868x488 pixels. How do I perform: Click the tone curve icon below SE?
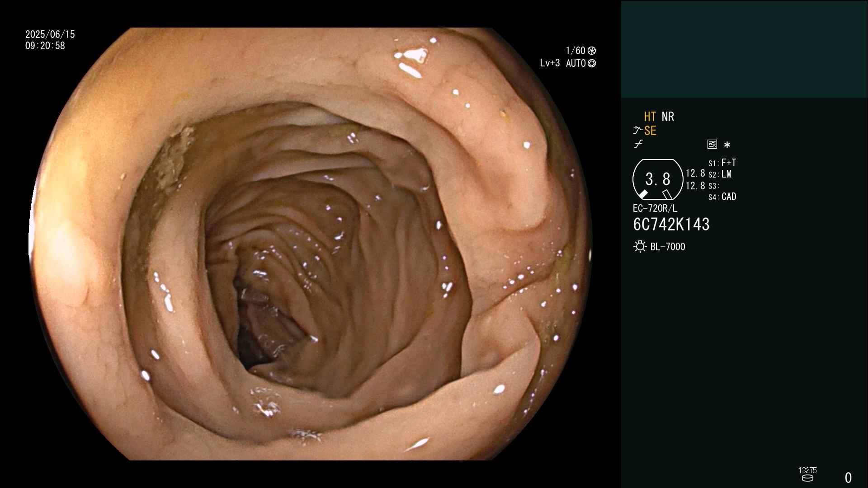pos(638,144)
